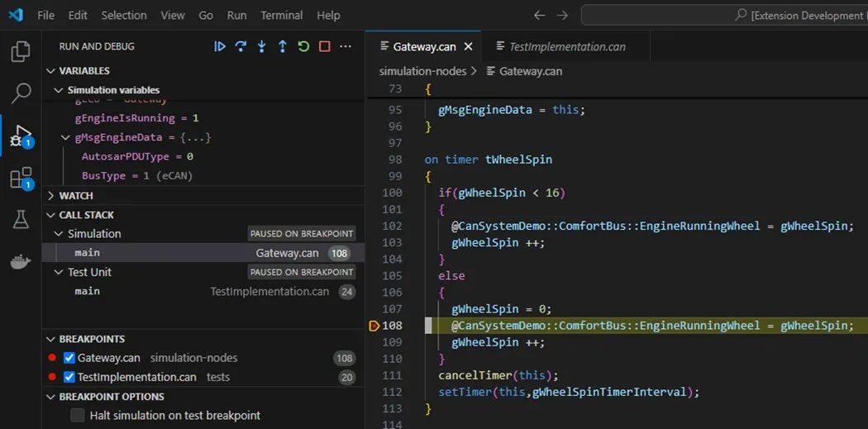Uncheck the TestImplementation.can breakpoint checkbox
This screenshot has height=429, width=868.
pyautogui.click(x=69, y=377)
